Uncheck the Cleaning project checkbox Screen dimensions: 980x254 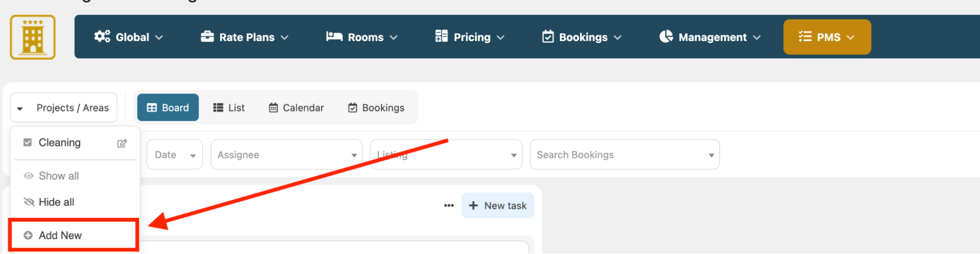[28, 142]
